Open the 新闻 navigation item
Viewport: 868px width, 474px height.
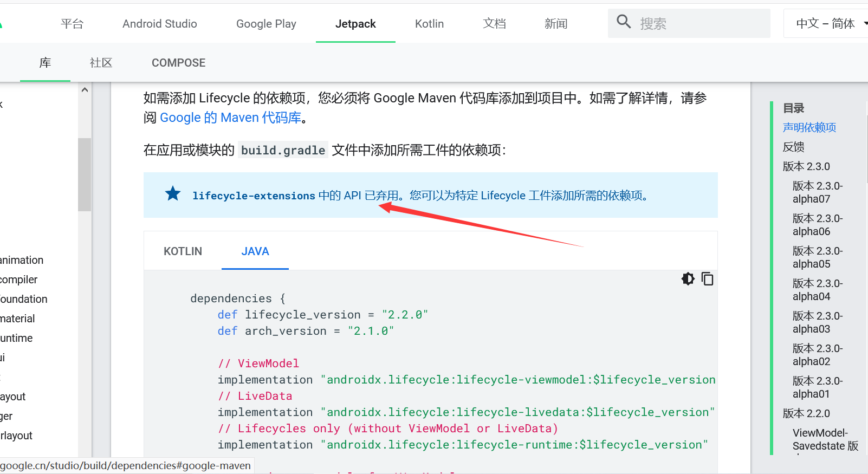(x=556, y=24)
